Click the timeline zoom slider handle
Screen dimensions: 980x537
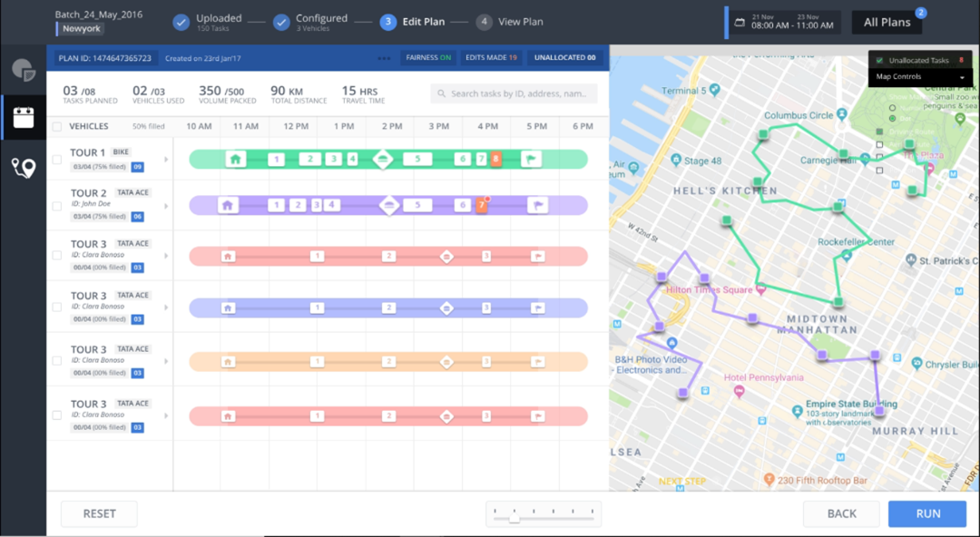pyautogui.click(x=514, y=518)
